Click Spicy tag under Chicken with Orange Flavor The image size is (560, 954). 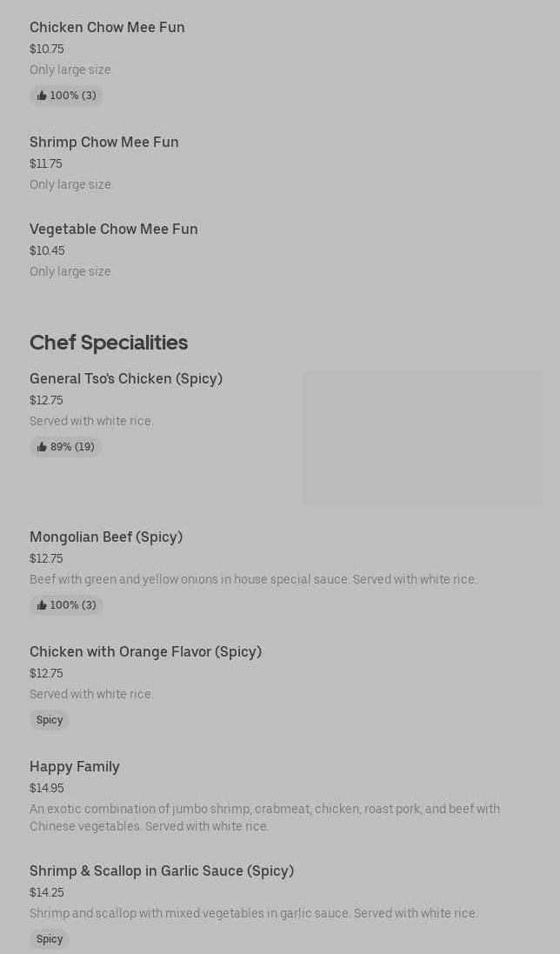pos(50,720)
